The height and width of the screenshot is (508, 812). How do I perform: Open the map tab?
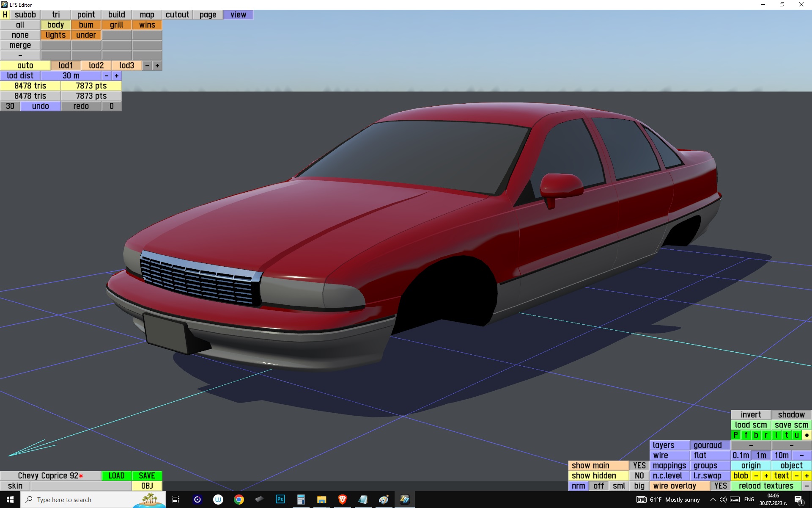click(147, 15)
